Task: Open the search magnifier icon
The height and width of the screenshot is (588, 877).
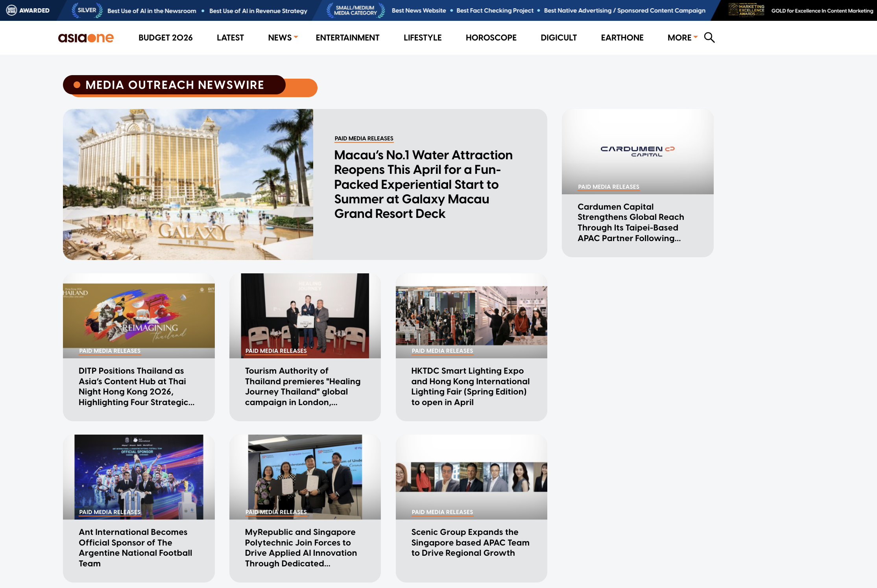Action: click(710, 37)
